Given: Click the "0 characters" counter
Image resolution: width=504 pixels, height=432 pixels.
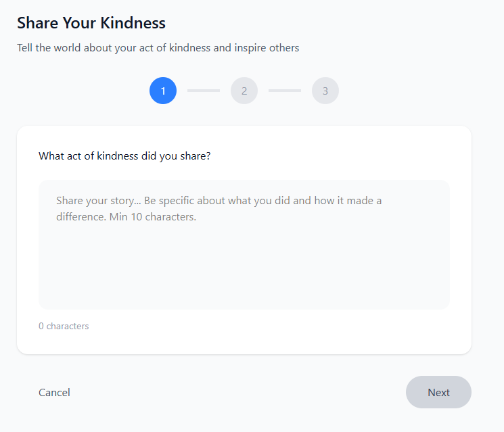Looking at the screenshot, I should [x=64, y=326].
